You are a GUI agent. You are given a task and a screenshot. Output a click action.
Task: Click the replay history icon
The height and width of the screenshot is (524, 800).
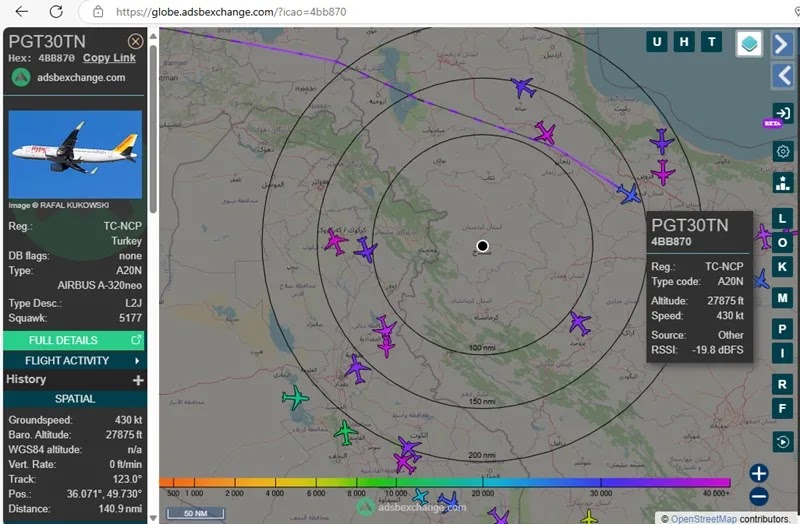[783, 442]
